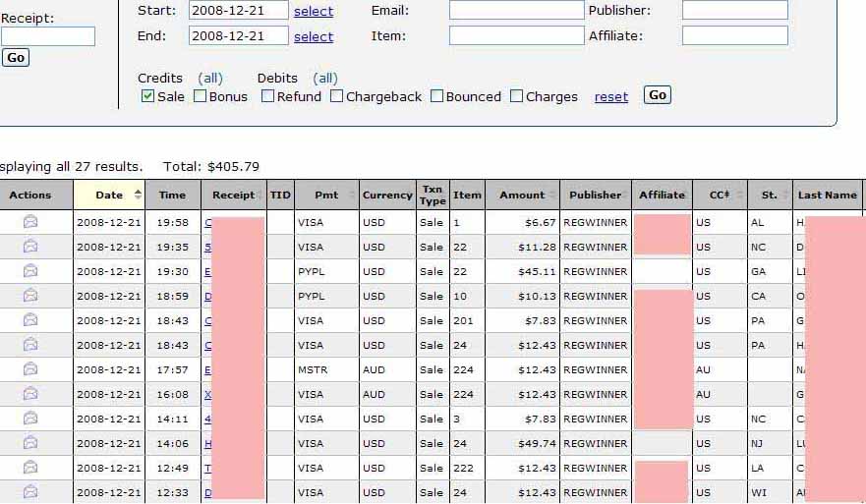Open email icon in the $7.83 item 201 row

tap(30, 320)
